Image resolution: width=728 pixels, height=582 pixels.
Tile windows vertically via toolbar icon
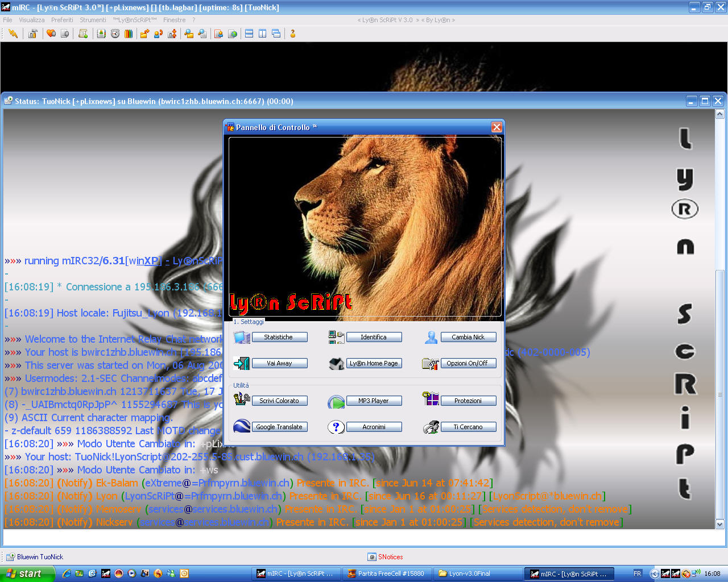pyautogui.click(x=263, y=34)
